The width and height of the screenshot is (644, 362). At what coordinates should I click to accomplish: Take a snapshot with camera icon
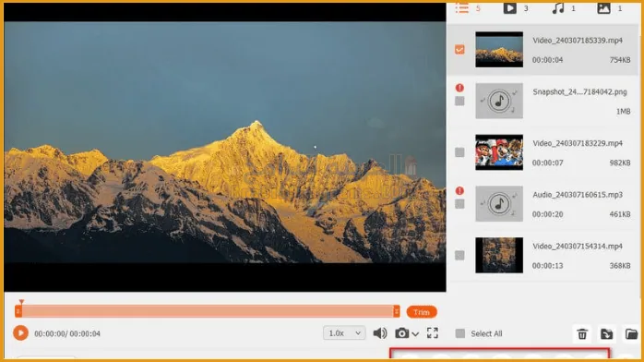pyautogui.click(x=401, y=332)
